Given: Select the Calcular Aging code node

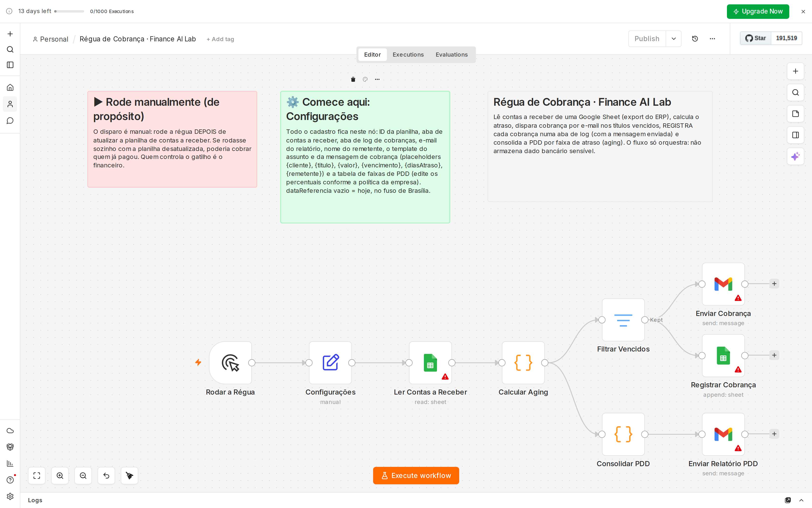Looking at the screenshot, I should [x=523, y=363].
